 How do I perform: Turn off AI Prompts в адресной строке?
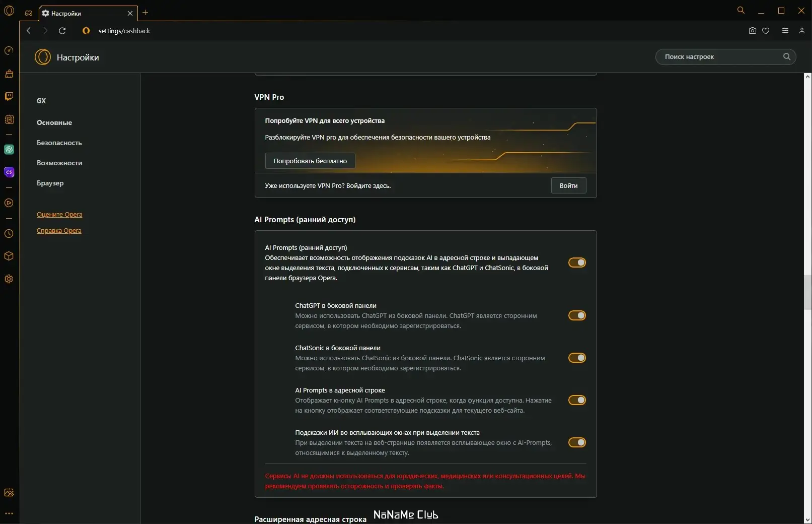(x=577, y=400)
